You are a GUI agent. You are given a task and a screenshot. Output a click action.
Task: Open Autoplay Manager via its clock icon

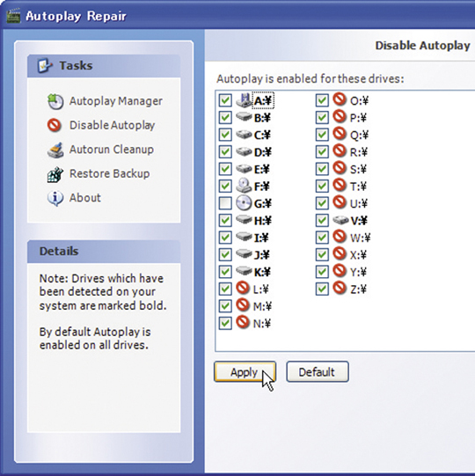pyautogui.click(x=55, y=101)
